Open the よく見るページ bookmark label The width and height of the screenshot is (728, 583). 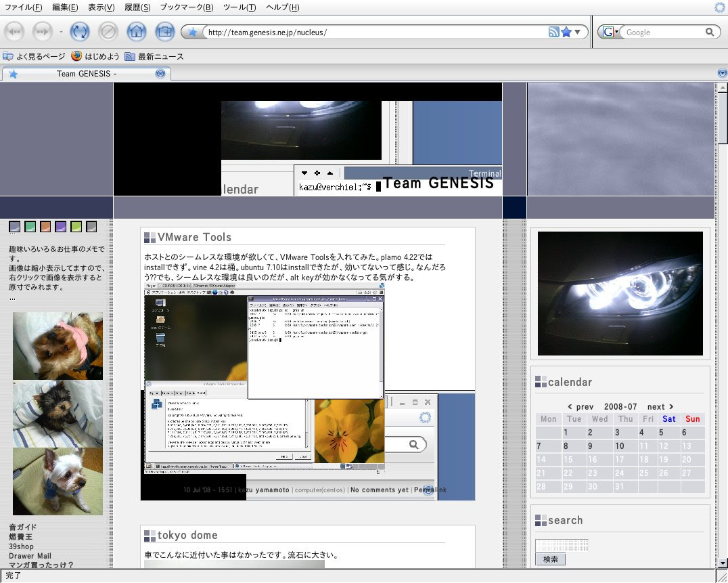41,57
